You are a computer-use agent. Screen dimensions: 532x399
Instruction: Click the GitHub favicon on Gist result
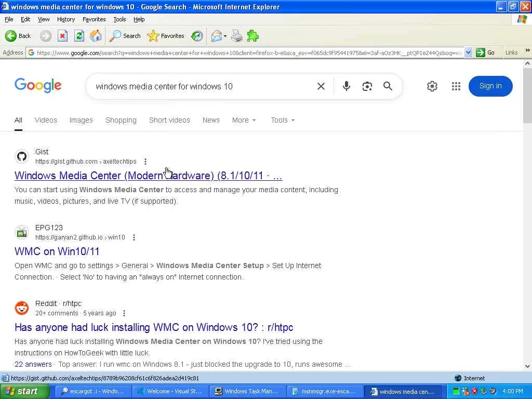[22, 156]
